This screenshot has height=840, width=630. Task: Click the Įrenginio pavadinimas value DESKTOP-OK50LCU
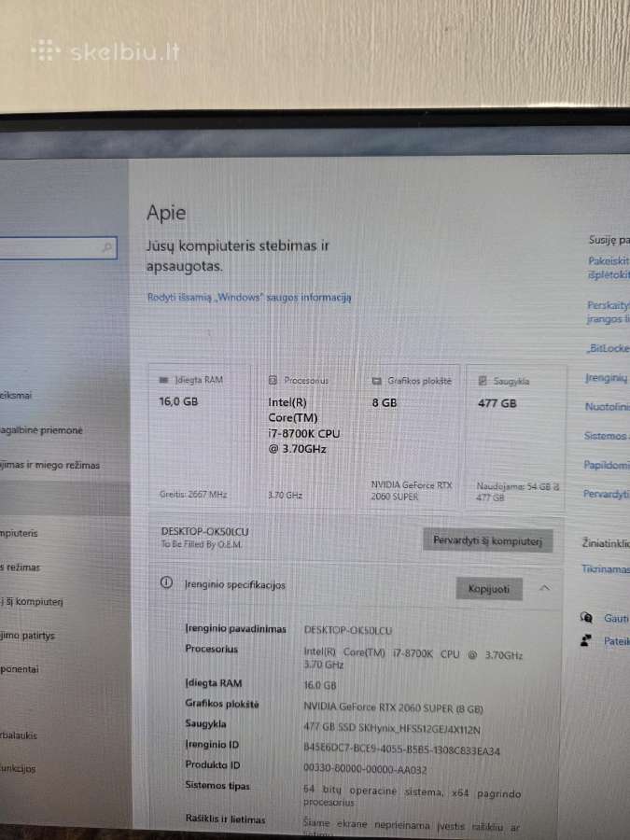348,630
